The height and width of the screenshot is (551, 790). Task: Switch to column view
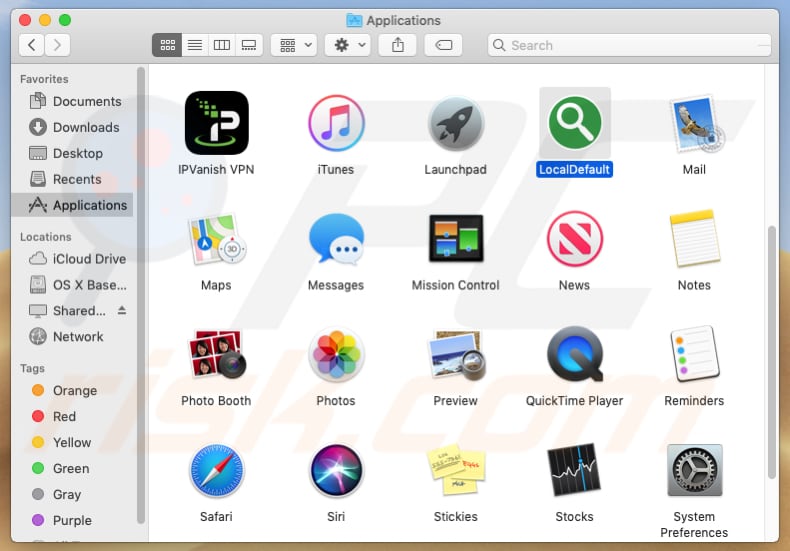pos(222,45)
